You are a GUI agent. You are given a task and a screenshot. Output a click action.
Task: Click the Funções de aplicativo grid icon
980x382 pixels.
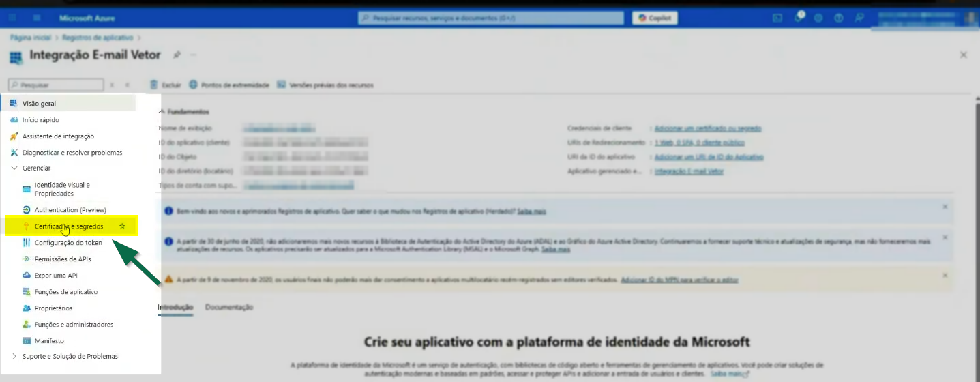(x=27, y=291)
